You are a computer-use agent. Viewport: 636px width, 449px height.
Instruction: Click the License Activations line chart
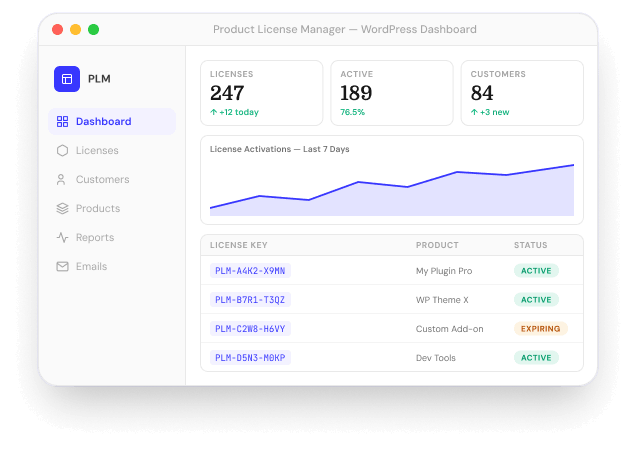pyautogui.click(x=392, y=190)
